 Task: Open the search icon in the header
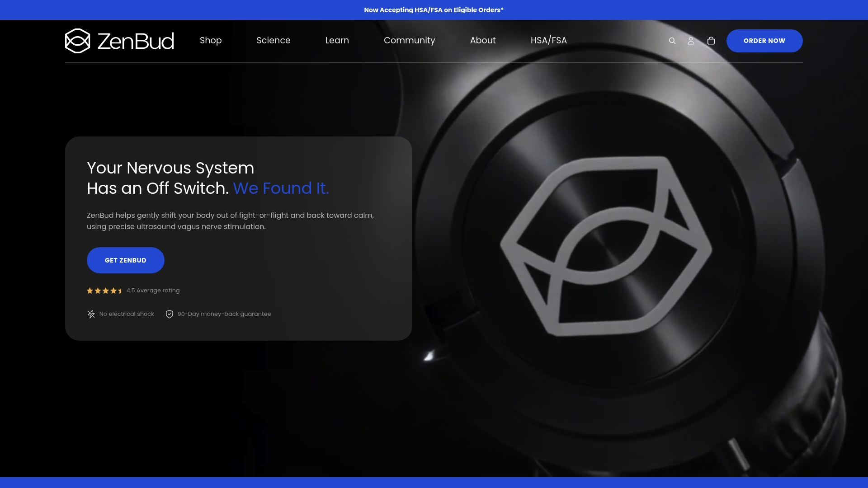click(x=672, y=41)
